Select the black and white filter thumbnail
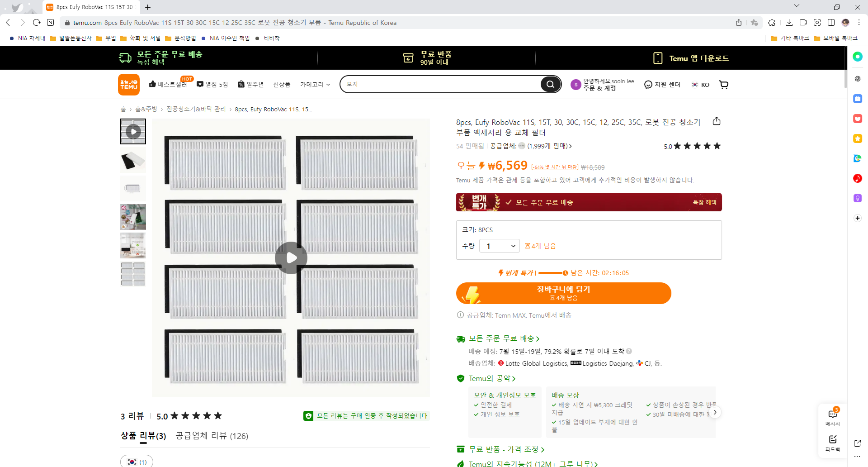 coord(133,160)
